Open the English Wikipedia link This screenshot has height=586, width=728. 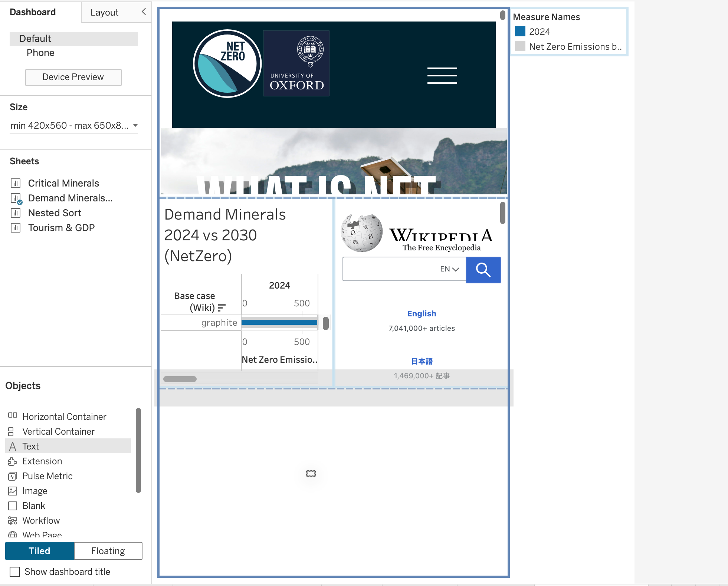422,313
